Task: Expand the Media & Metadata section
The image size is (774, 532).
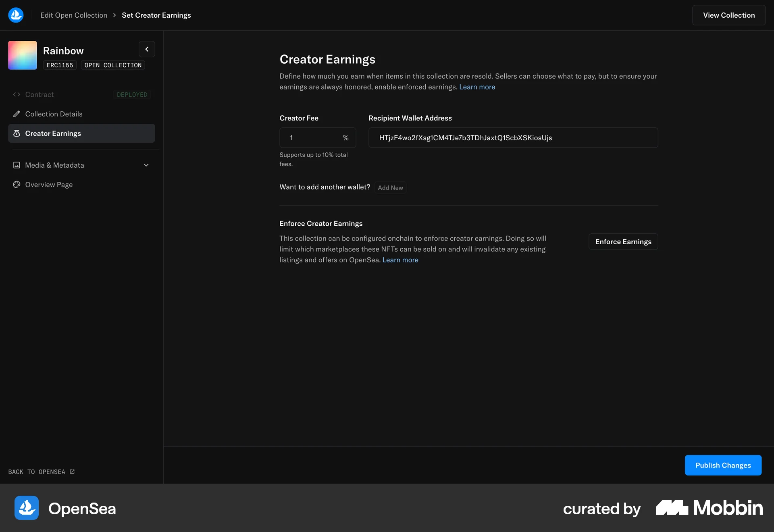Action: click(x=146, y=165)
